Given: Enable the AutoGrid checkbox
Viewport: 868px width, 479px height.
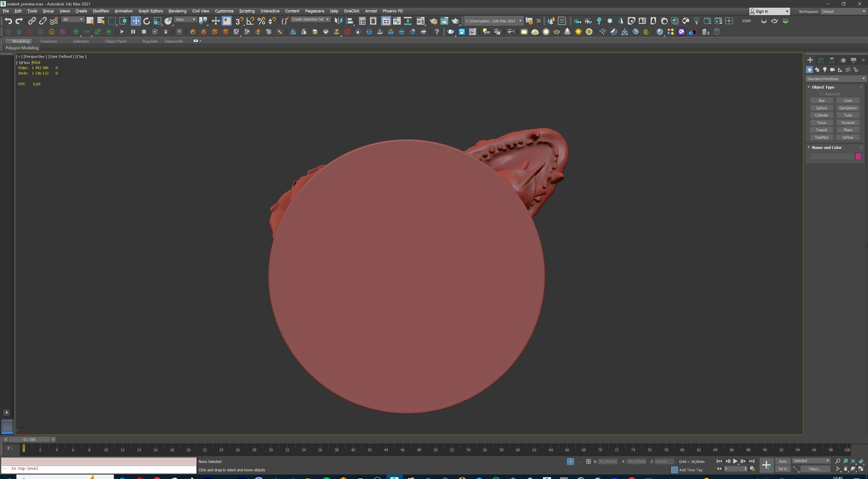Looking at the screenshot, I should coord(821,94).
